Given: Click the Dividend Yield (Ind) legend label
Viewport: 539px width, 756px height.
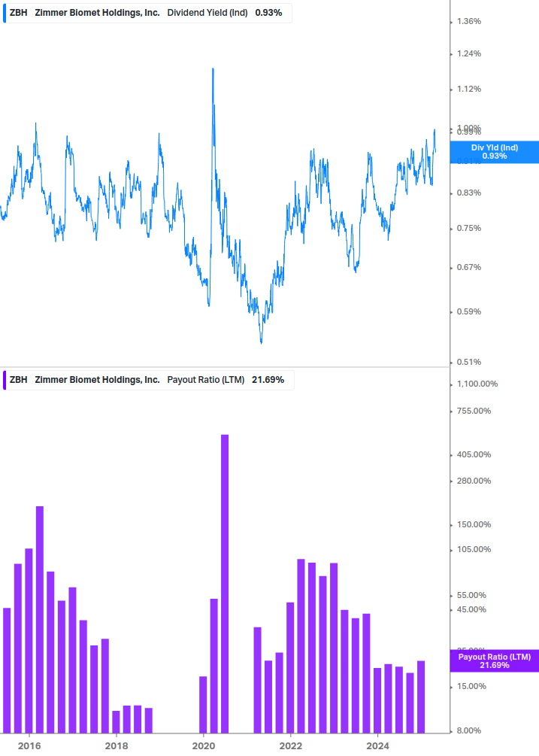Looking at the screenshot, I should (207, 13).
